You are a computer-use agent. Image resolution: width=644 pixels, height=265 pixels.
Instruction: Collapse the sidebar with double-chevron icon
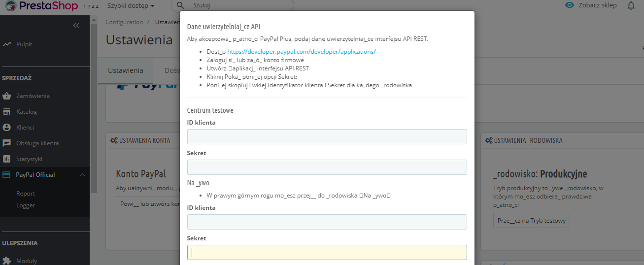(76, 25)
